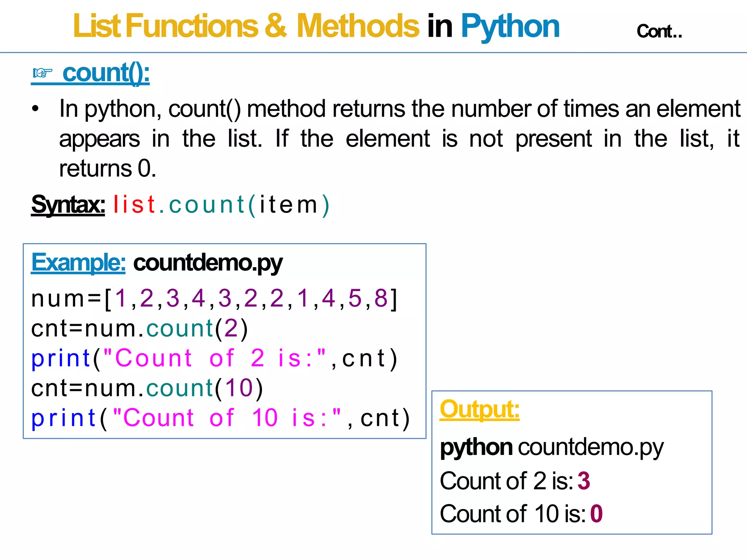
Task: Click the underlined 'Example:' heading
Action: 78,262
